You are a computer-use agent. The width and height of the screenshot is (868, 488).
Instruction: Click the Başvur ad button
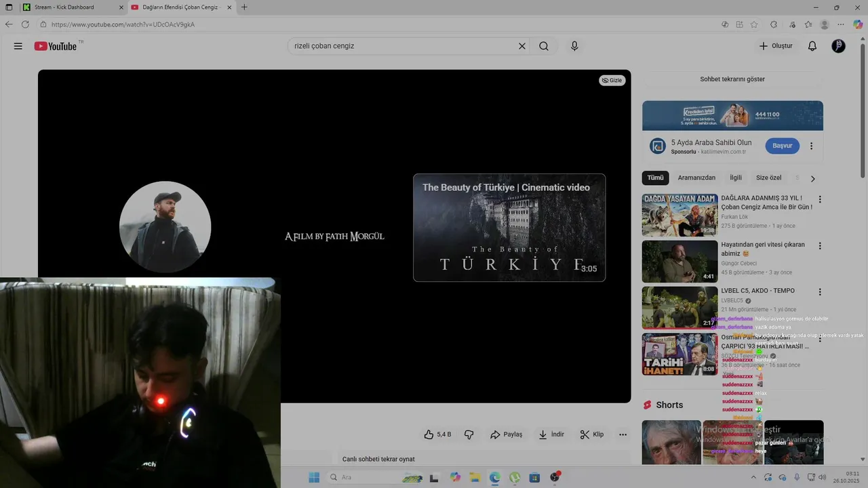point(783,146)
